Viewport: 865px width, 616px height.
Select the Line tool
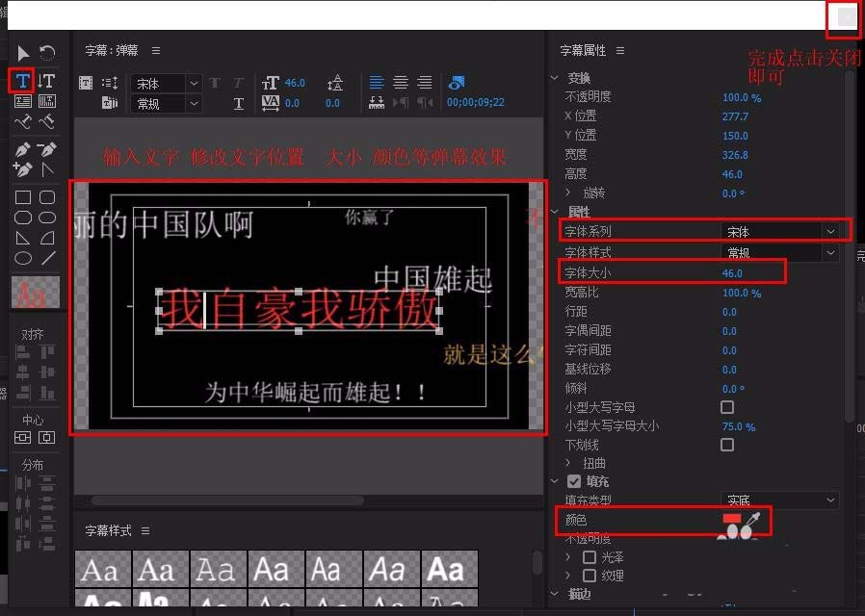[x=45, y=256]
